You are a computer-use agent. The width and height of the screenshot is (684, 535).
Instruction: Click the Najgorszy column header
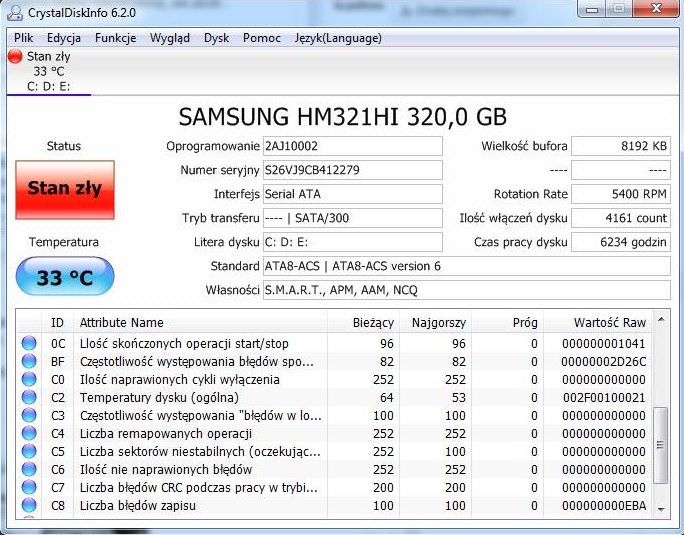tap(435, 322)
